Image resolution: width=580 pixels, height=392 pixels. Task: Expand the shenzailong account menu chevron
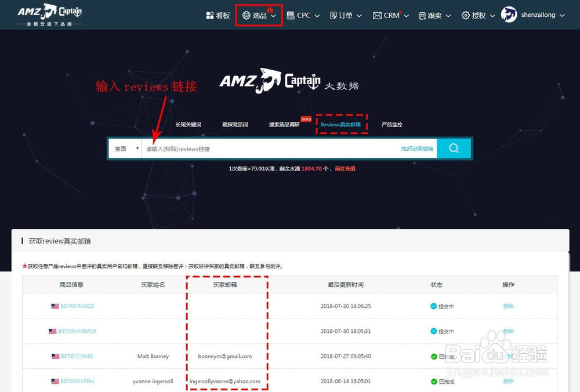click(x=563, y=15)
